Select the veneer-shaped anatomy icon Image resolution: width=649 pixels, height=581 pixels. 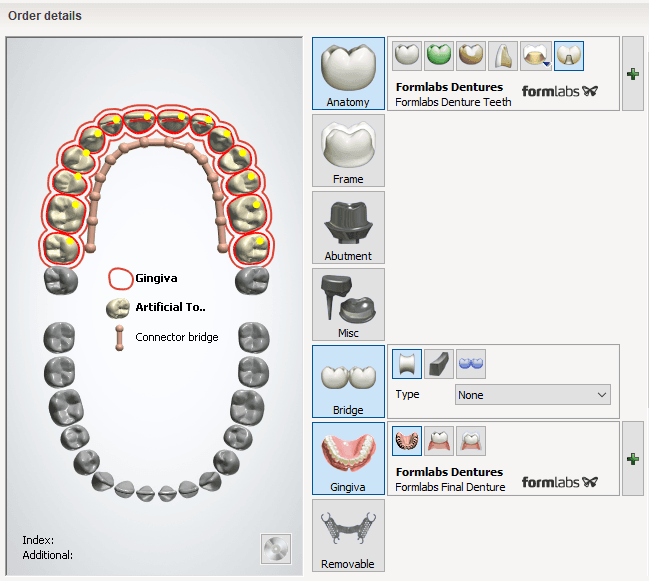(x=505, y=55)
